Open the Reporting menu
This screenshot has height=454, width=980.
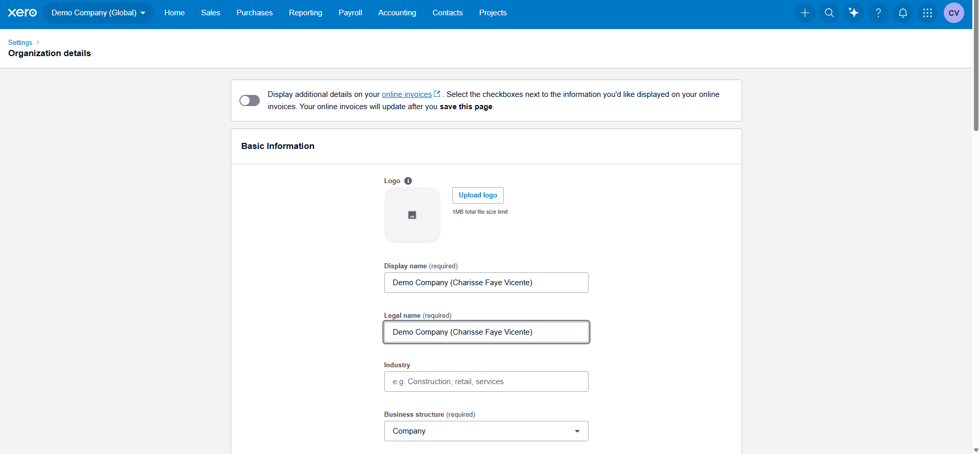click(x=305, y=13)
